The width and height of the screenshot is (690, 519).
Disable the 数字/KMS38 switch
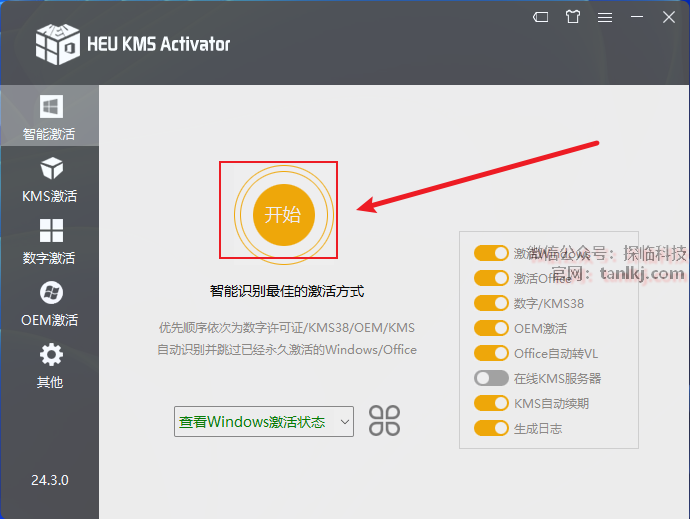(491, 303)
